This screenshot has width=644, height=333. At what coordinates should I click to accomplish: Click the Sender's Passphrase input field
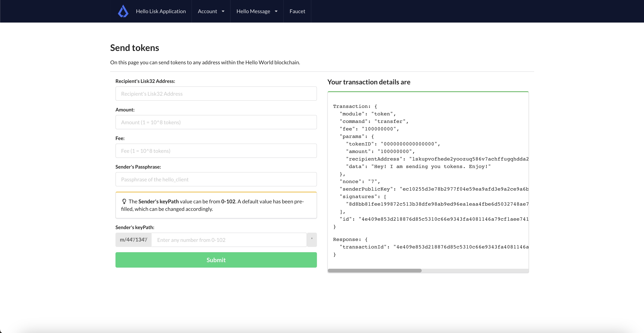click(x=216, y=179)
